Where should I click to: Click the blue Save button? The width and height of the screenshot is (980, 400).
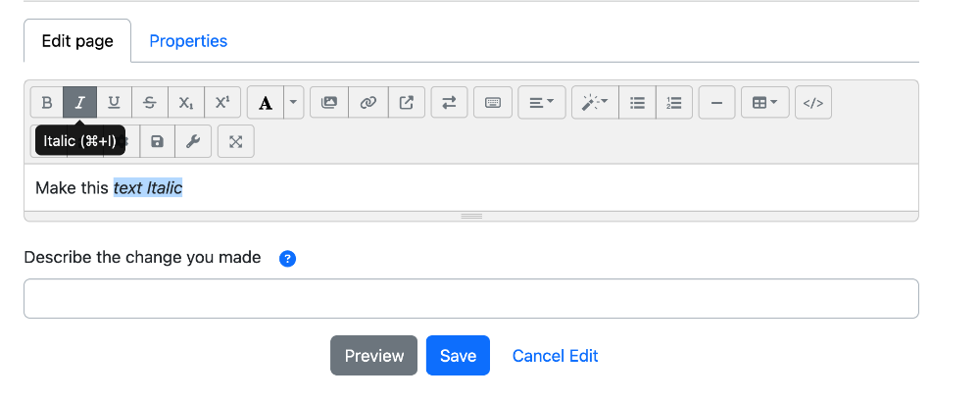click(458, 356)
